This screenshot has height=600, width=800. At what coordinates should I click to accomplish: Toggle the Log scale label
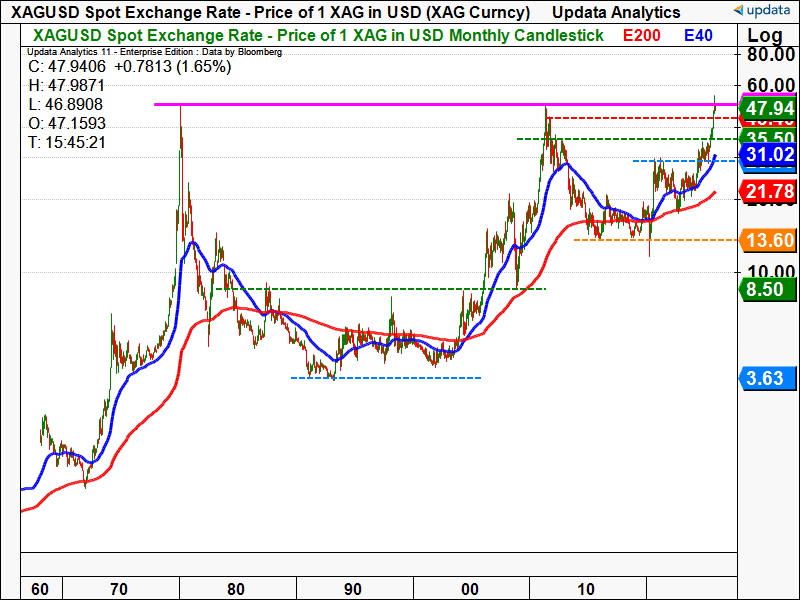(x=765, y=35)
